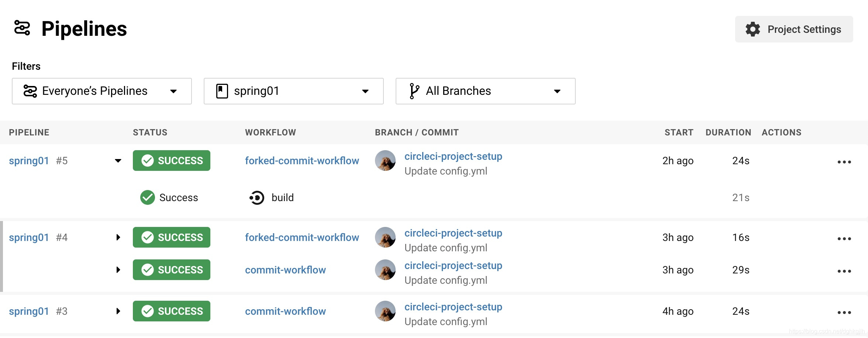868x338 pixels.
Task: Collapse the spring01 #5 pipeline row
Action: [118, 161]
